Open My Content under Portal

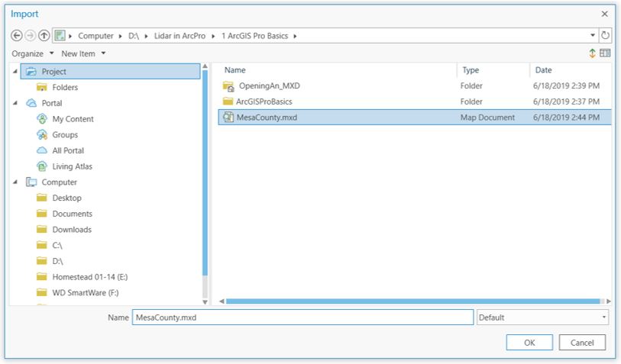coord(73,119)
